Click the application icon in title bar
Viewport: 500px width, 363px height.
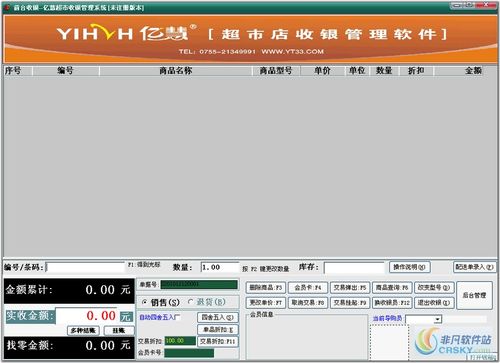pos(8,7)
